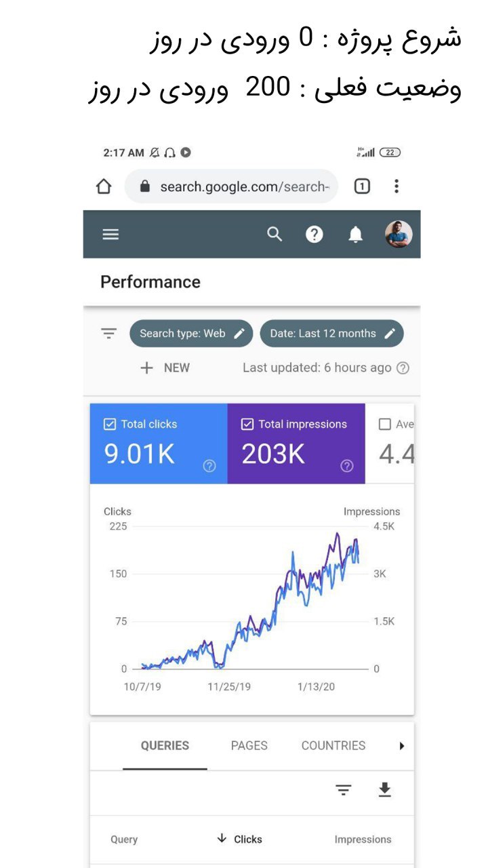Tap the search magnifier icon
Screen dimensions: 488x868
[x=274, y=235]
